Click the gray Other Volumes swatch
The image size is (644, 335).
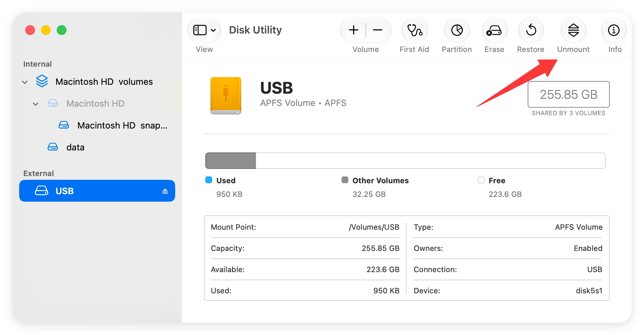click(x=345, y=180)
